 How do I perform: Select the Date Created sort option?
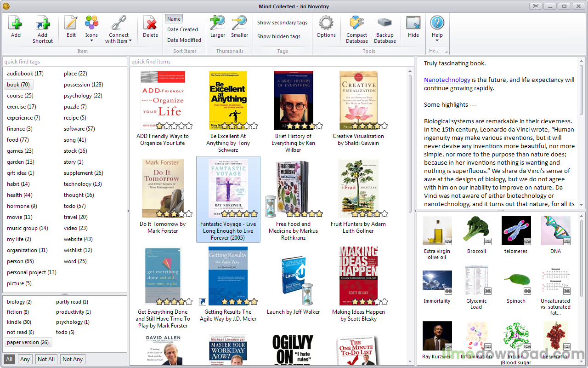[x=182, y=29]
